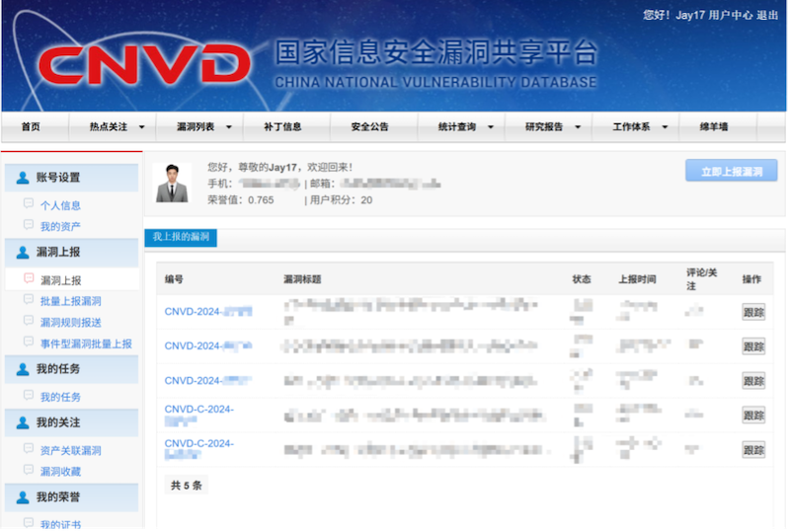The height and width of the screenshot is (532, 790).
Task: Click the red bubble icon beside 漏洞上报
Action: click(29, 278)
